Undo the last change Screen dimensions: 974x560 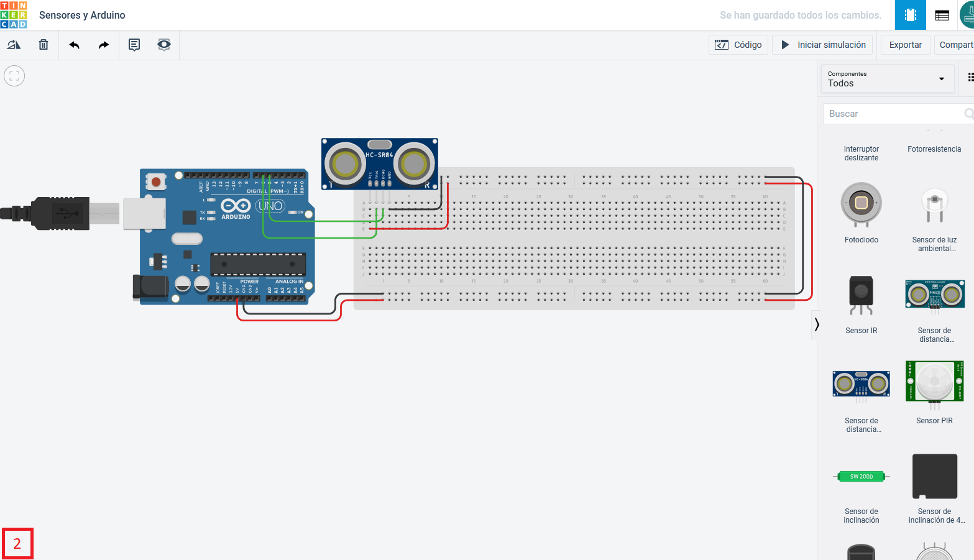pyautogui.click(x=73, y=44)
